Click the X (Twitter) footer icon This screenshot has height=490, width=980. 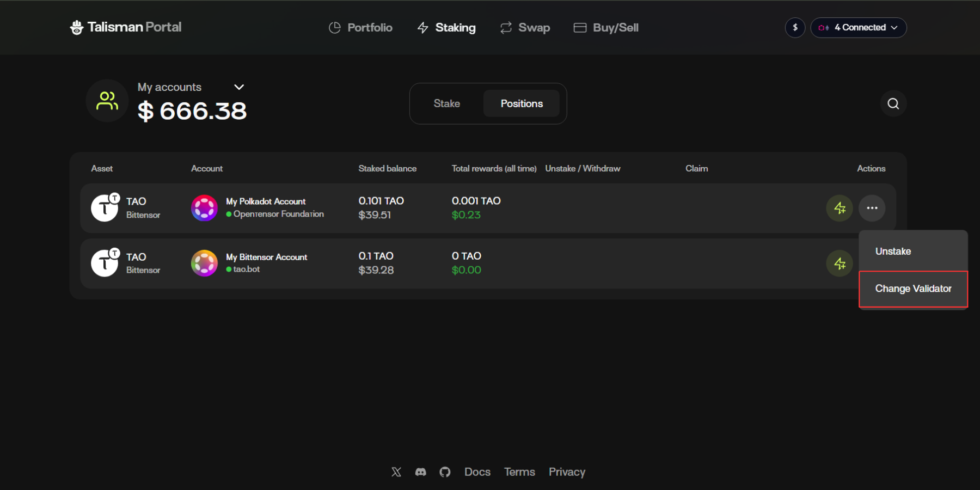pos(396,472)
